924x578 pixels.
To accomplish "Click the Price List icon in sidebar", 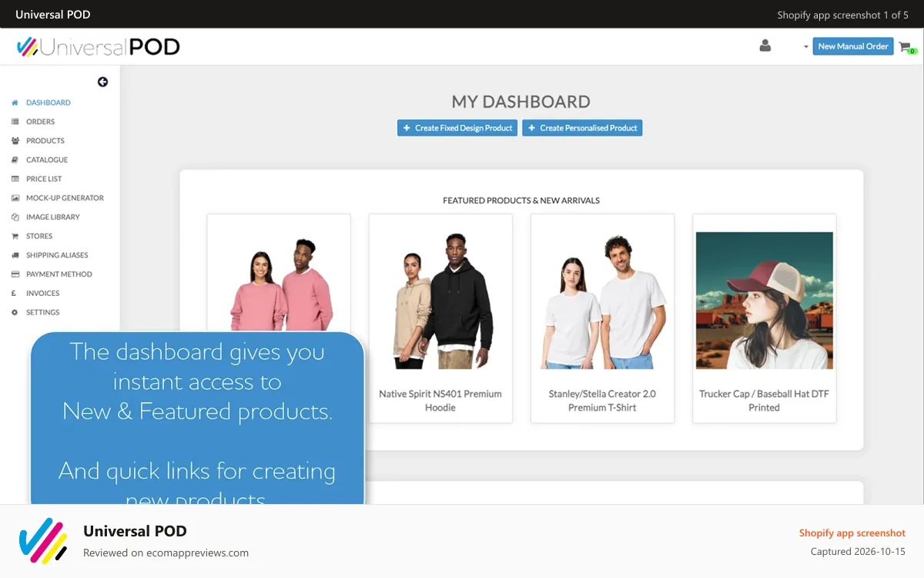I will coord(15,179).
